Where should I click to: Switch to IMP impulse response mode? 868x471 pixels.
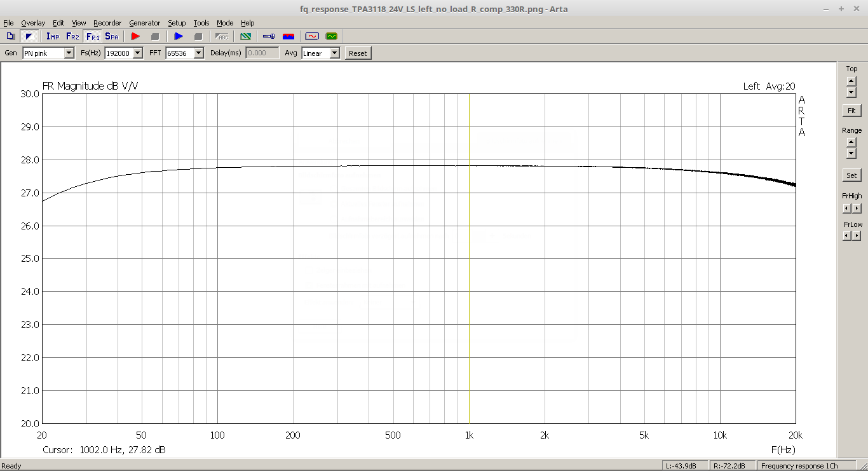53,36
